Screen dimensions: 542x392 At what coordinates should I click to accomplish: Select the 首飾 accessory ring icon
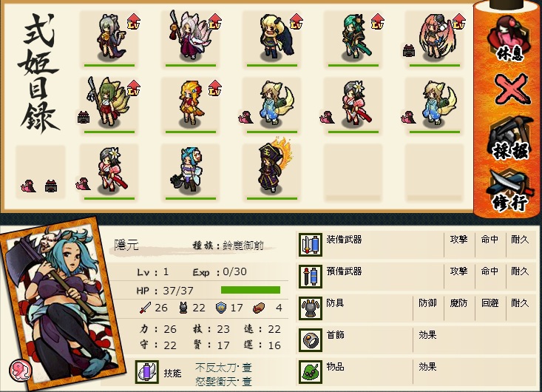point(311,339)
